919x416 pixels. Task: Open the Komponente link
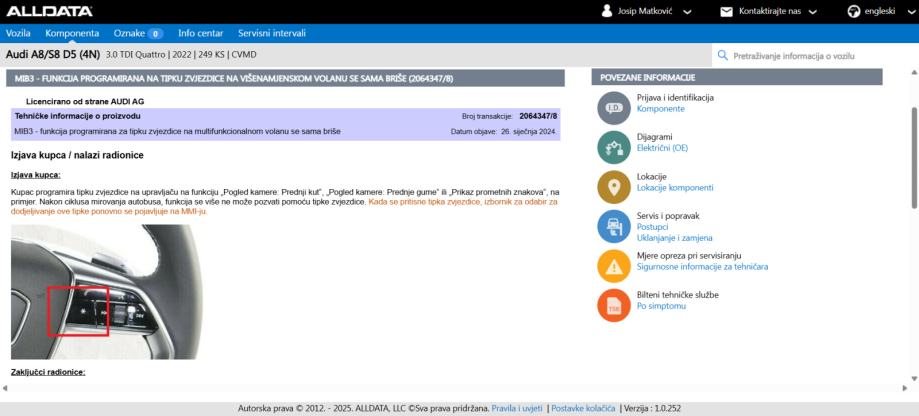click(661, 109)
